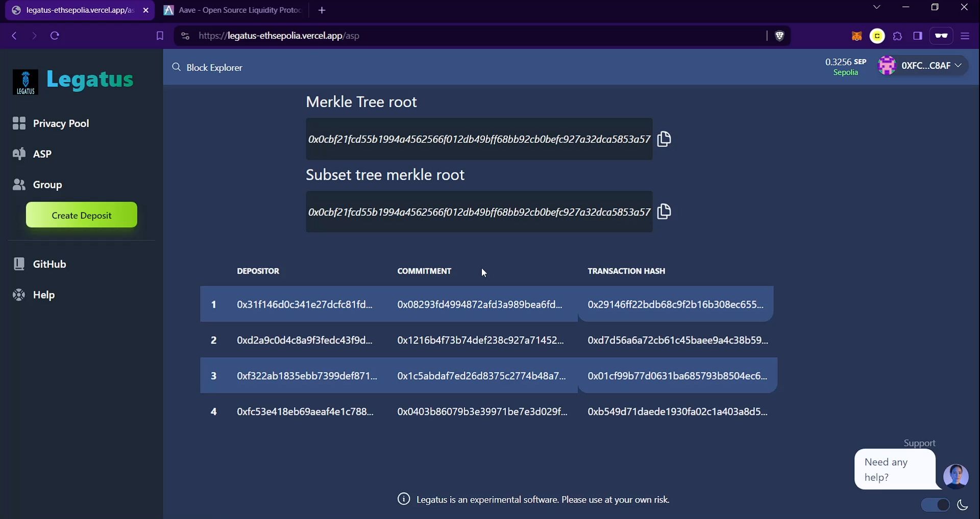Select commitment 0x08293fd4994872afd3a989bea6fd...
Screen dimensions: 980x519
[480, 304]
